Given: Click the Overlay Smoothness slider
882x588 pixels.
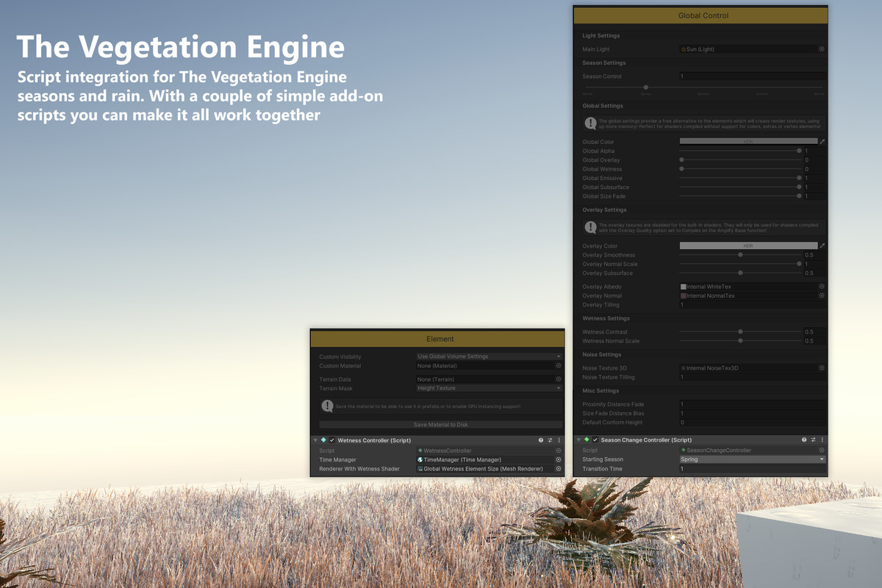Looking at the screenshot, I should click(740, 255).
